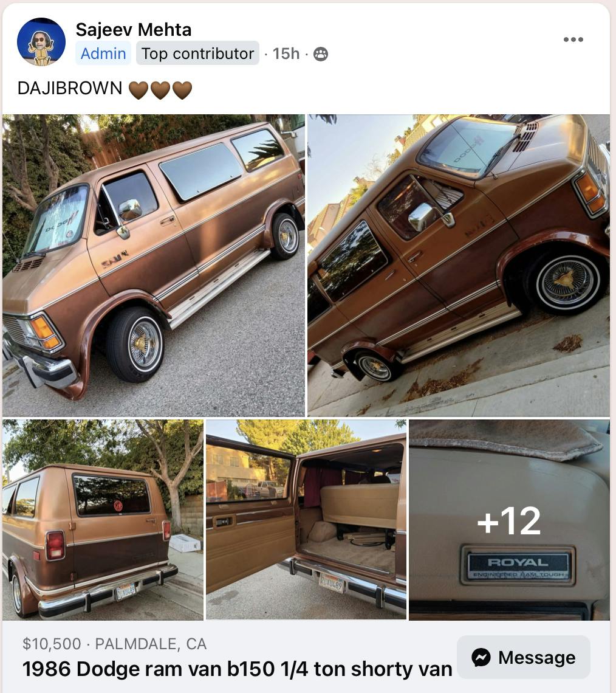
Task: Click Sajeev Mehta's profile avatar
Action: (x=41, y=41)
